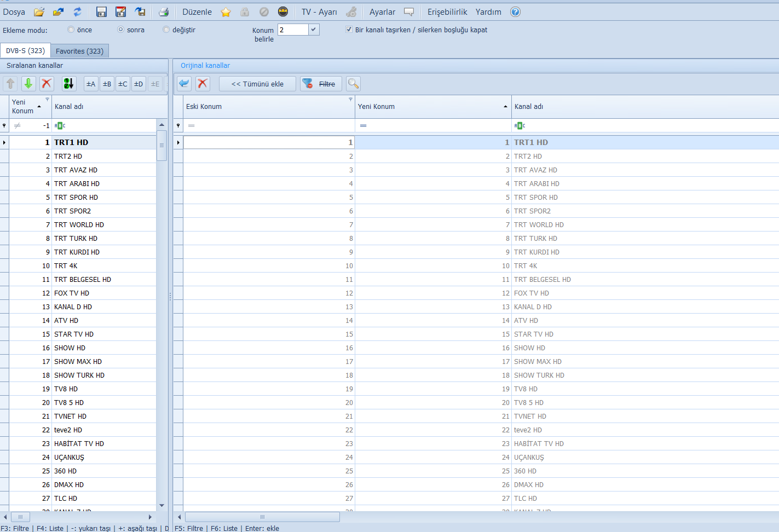This screenshot has height=532, width=779.
Task: Click red X in original channels toolbar
Action: 203,84
